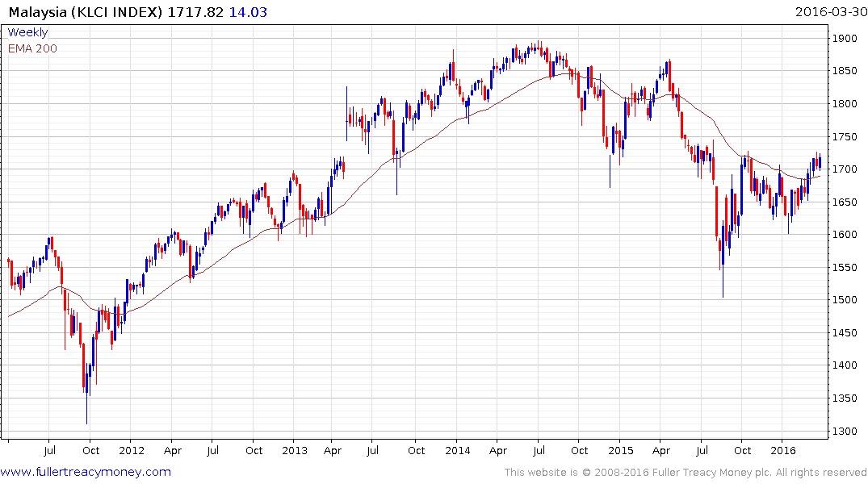The width and height of the screenshot is (868, 484).
Task: Click the 1600 price axis label
Action: pos(845,235)
